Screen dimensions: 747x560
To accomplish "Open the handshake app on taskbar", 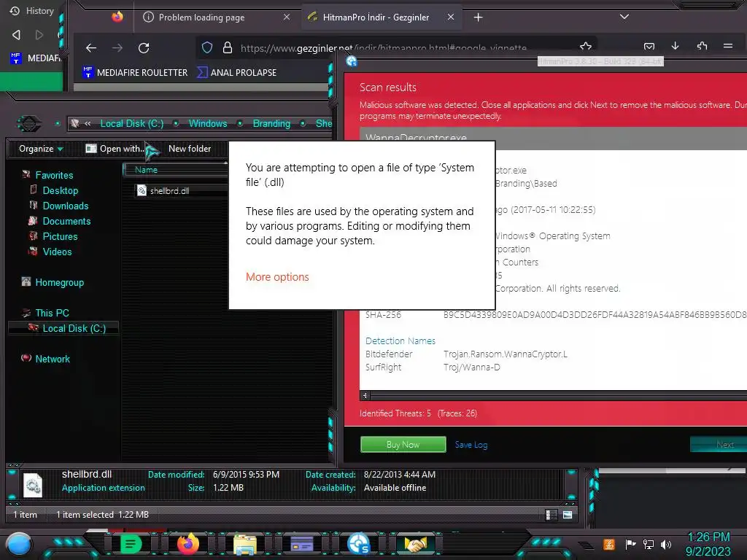I will [x=415, y=543].
